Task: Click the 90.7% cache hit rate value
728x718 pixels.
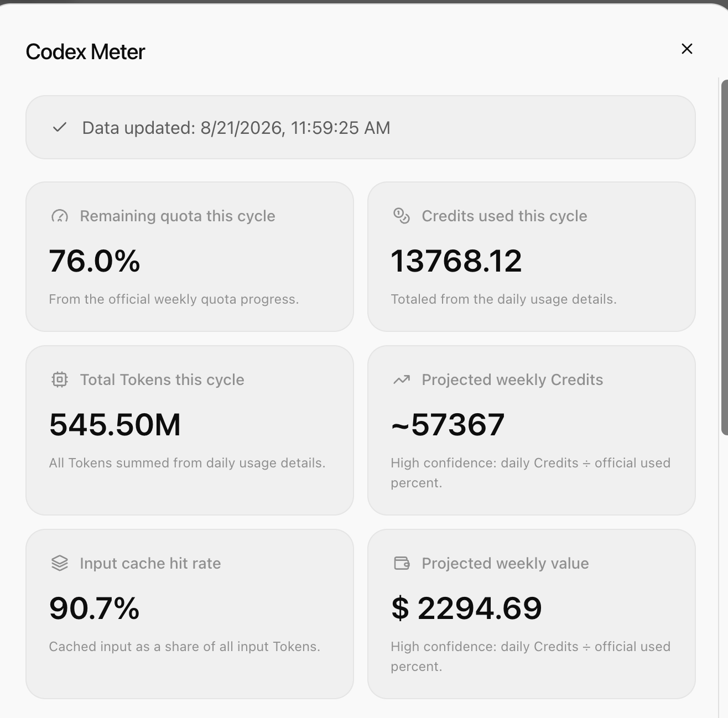Action: tap(95, 608)
